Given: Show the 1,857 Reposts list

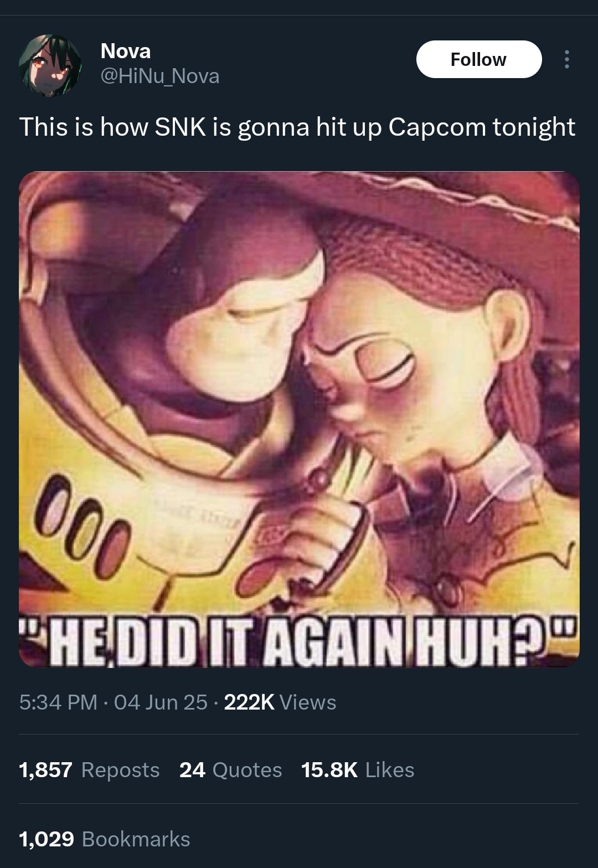Looking at the screenshot, I should (x=89, y=770).
